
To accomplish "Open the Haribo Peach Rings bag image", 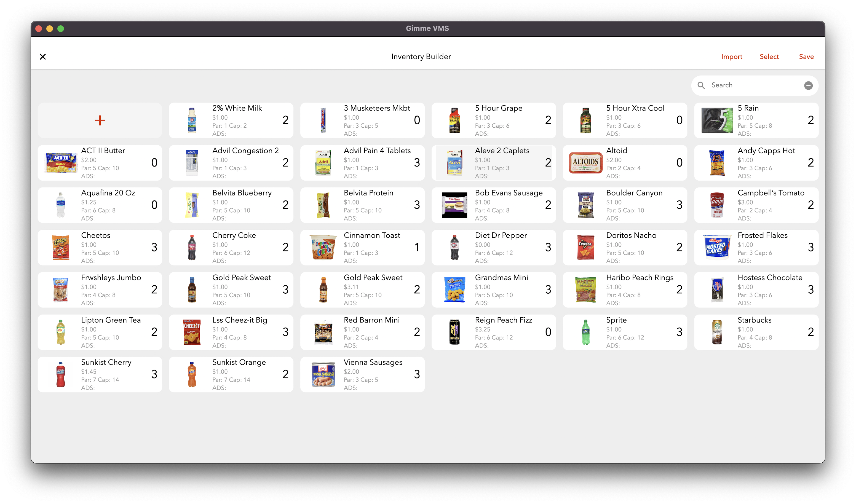I will (x=586, y=290).
